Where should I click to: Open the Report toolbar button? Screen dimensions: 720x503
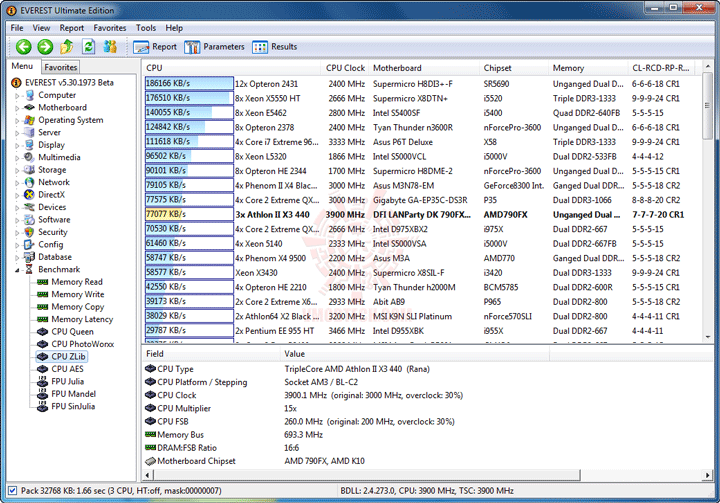pos(155,47)
